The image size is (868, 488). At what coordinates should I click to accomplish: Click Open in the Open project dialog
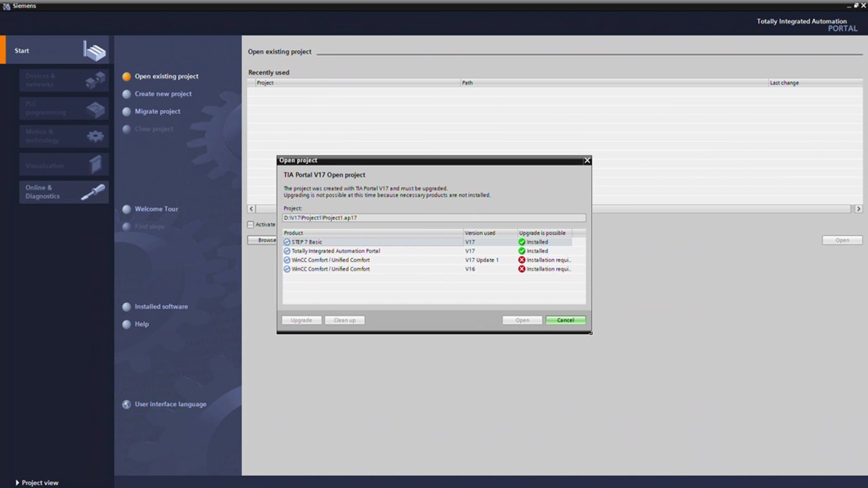[522, 320]
